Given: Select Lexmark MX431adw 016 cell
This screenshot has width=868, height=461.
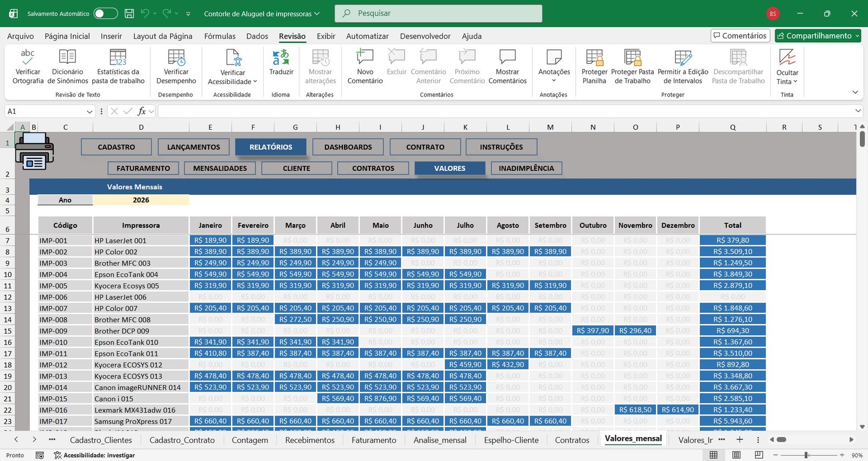Looking at the screenshot, I should pyautogui.click(x=141, y=410).
